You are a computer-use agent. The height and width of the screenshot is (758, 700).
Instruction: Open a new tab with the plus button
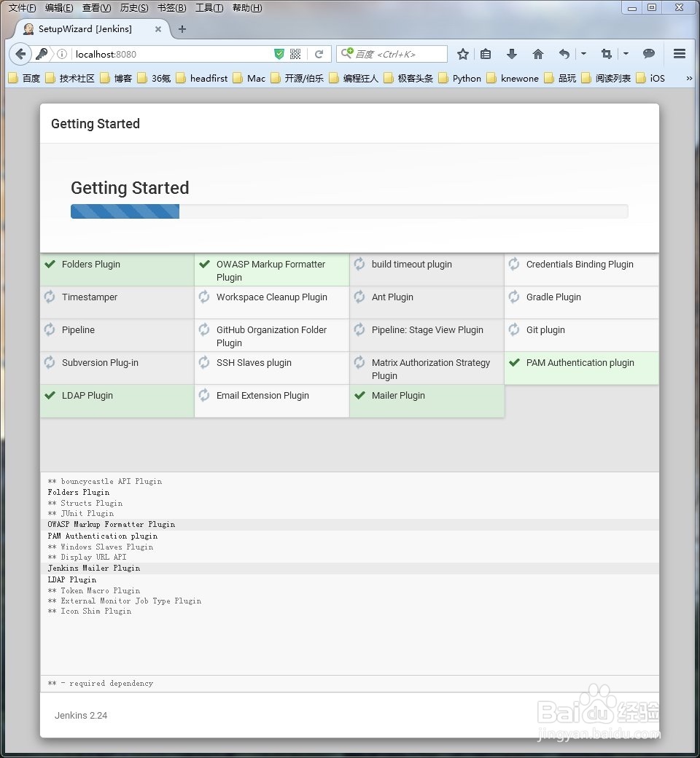click(x=182, y=29)
